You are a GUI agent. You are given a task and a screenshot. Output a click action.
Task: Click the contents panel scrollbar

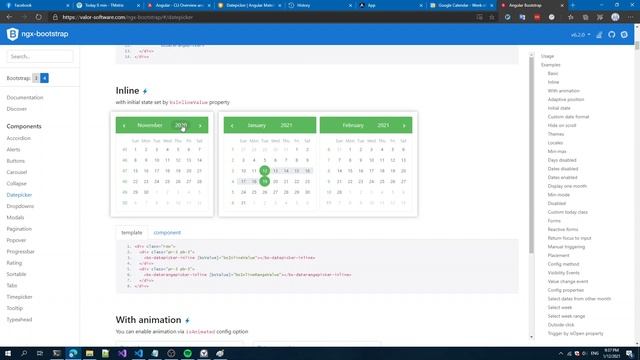531,155
